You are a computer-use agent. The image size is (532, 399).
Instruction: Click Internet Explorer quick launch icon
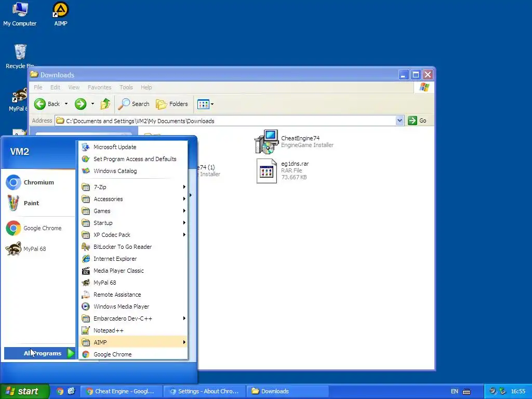point(71,391)
